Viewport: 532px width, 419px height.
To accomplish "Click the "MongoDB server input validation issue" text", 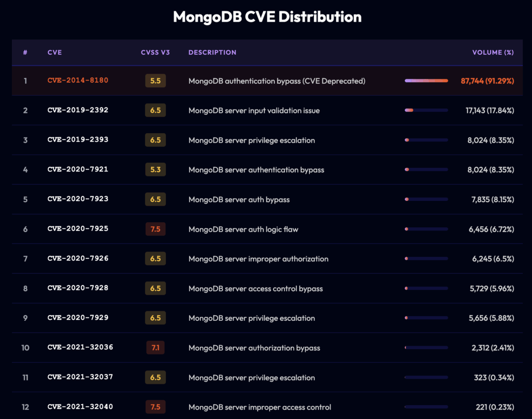I will (254, 111).
